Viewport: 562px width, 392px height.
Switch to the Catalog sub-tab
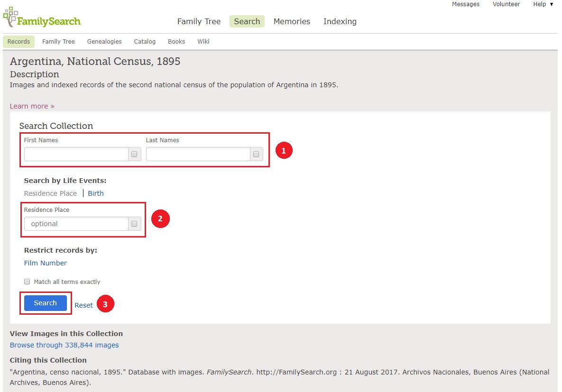145,42
